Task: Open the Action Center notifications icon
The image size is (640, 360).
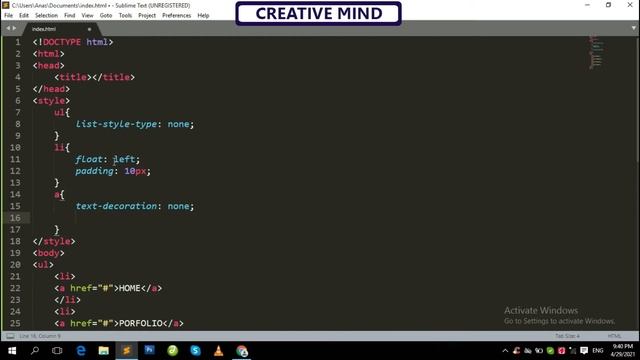Action: 584,351
